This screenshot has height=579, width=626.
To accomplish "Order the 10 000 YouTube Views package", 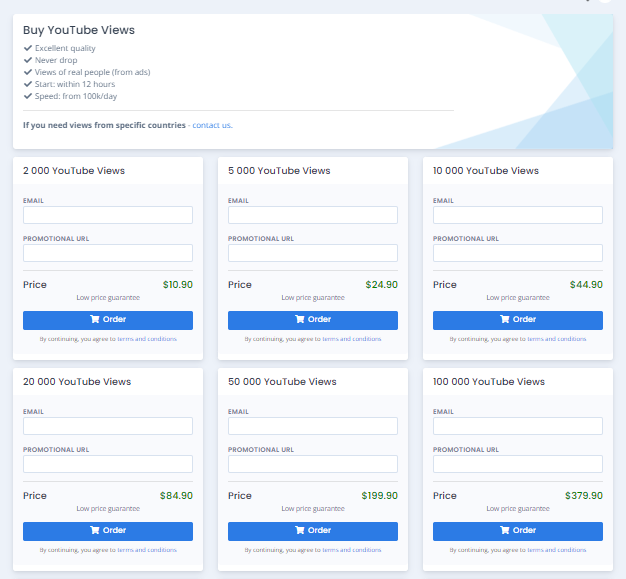I will (x=518, y=320).
